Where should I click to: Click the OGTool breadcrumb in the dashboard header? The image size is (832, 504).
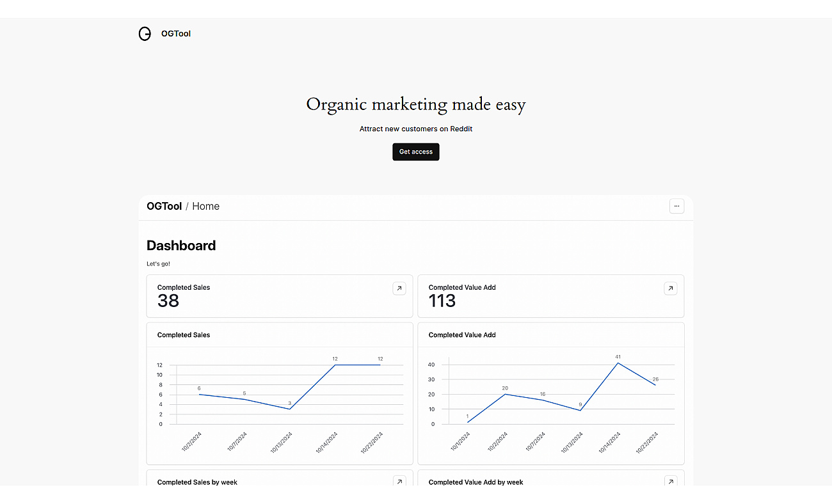(x=164, y=206)
